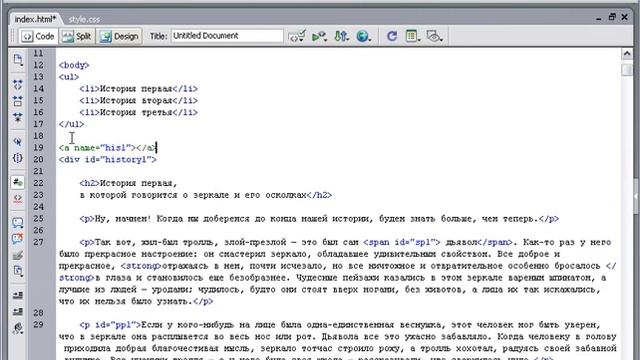640x360 pixels.
Task: Collapse the right-hand panel via the side arrow
Action: tap(637, 197)
